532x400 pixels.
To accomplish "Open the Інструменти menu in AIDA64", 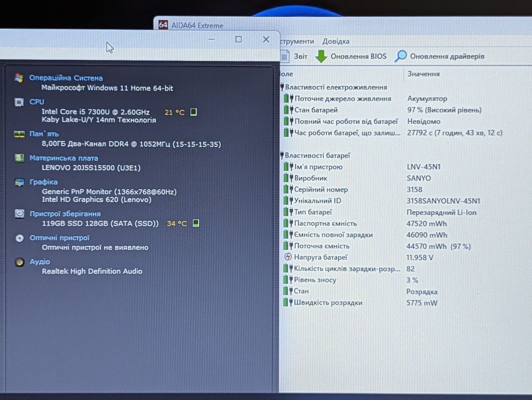I will click(297, 41).
